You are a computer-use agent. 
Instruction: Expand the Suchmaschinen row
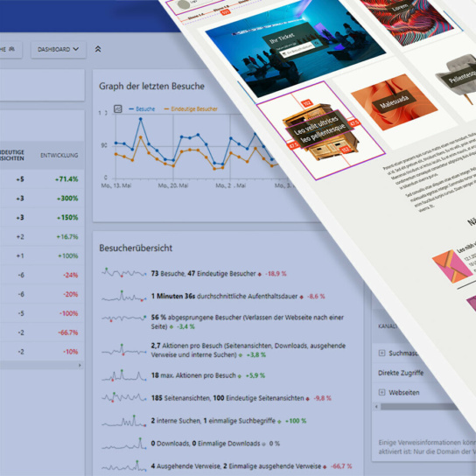coord(381,353)
